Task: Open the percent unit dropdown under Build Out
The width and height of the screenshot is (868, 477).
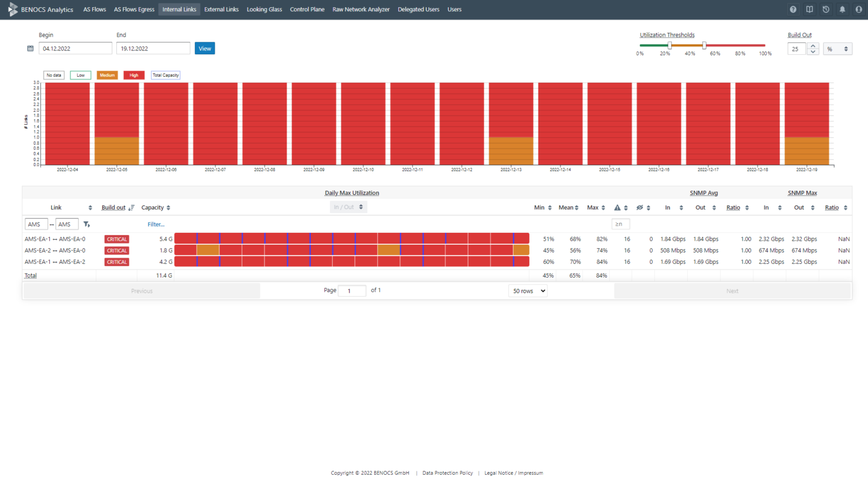Action: [x=837, y=49]
